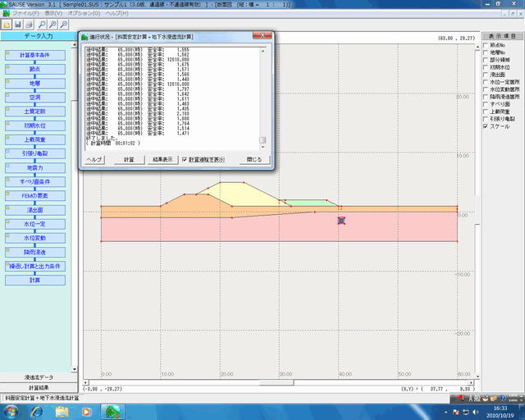Show hidden tray icons arrow

(x=446, y=412)
